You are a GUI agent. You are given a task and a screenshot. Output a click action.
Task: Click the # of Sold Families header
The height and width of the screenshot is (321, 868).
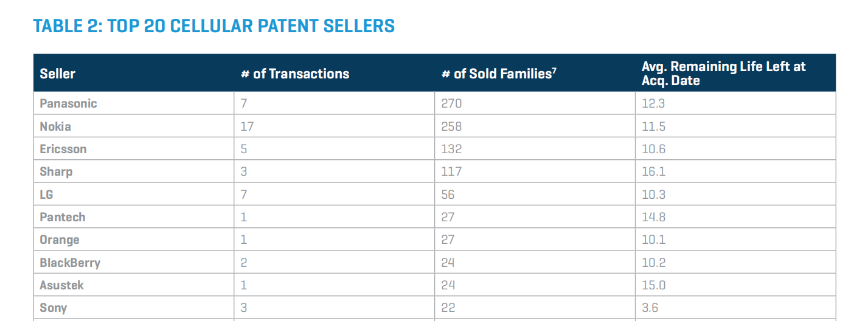click(x=499, y=74)
